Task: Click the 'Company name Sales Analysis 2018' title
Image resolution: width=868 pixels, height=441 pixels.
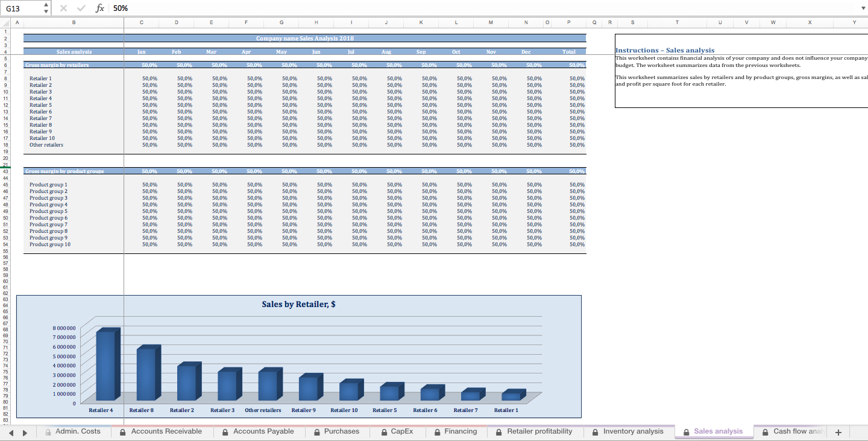Action: 304,38
